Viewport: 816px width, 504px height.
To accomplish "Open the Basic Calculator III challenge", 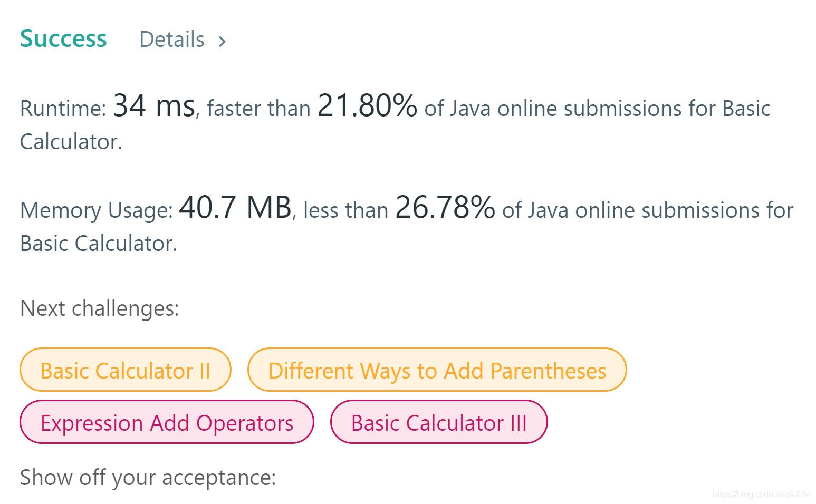I will tap(439, 422).
